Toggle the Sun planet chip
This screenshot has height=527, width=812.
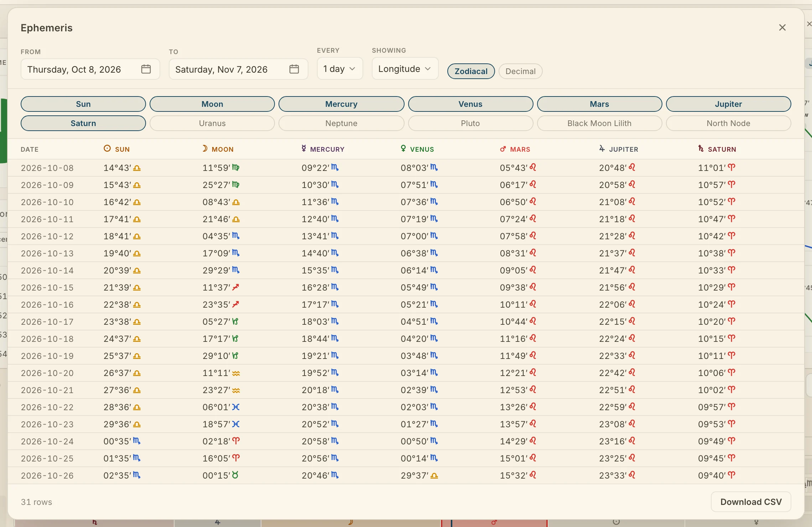click(83, 104)
